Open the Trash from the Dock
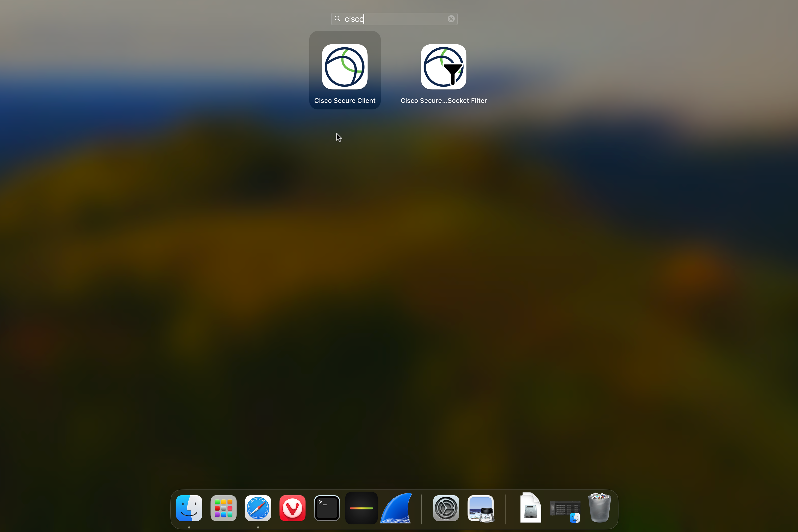798x532 pixels. pos(600,508)
